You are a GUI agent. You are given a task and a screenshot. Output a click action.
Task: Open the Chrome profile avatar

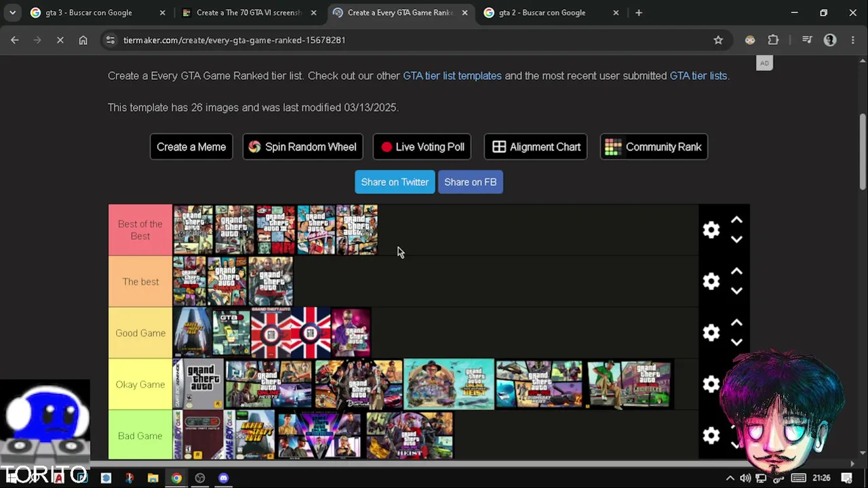tap(830, 40)
